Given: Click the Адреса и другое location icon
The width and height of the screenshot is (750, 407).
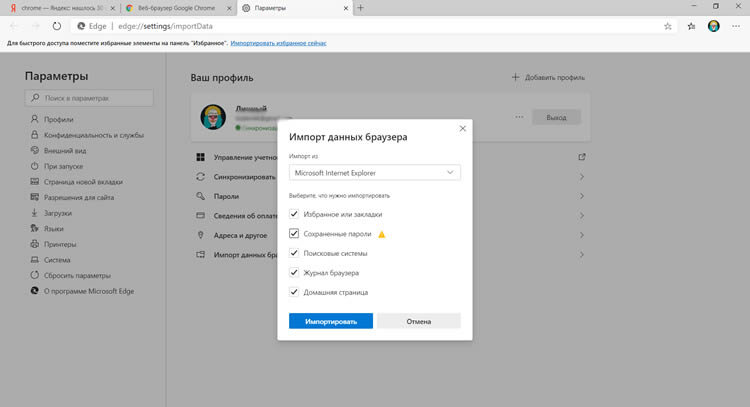Looking at the screenshot, I should pyautogui.click(x=200, y=235).
